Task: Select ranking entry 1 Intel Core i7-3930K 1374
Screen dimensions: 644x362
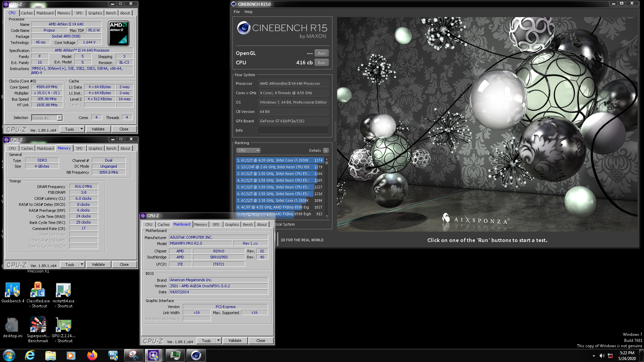Action: [x=279, y=160]
